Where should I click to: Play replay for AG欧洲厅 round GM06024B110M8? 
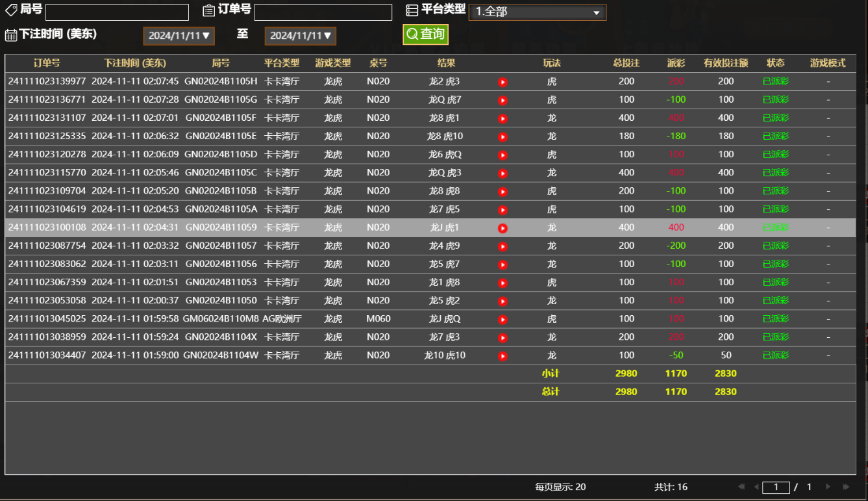click(502, 319)
